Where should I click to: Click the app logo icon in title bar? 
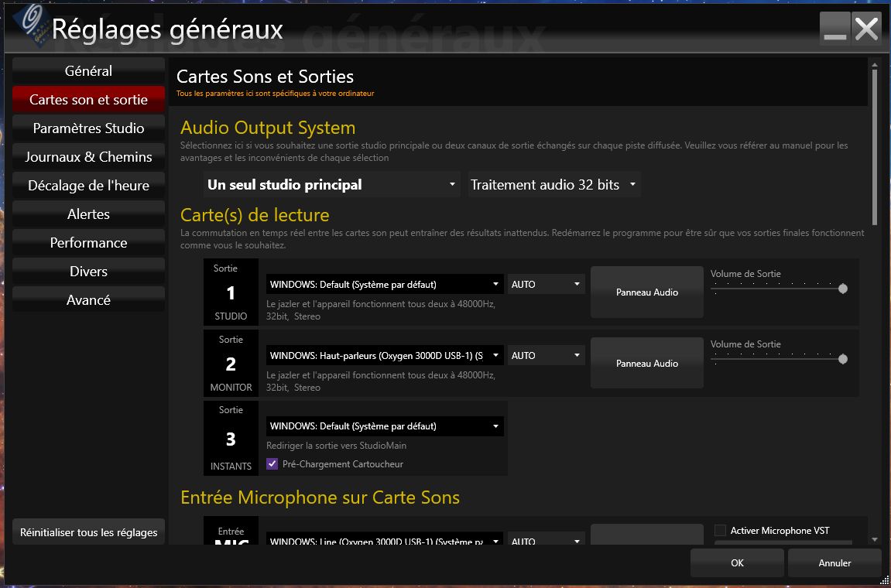point(30,27)
